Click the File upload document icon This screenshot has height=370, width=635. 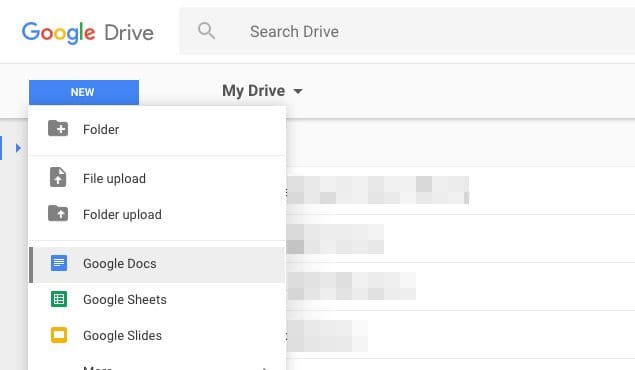(58, 177)
